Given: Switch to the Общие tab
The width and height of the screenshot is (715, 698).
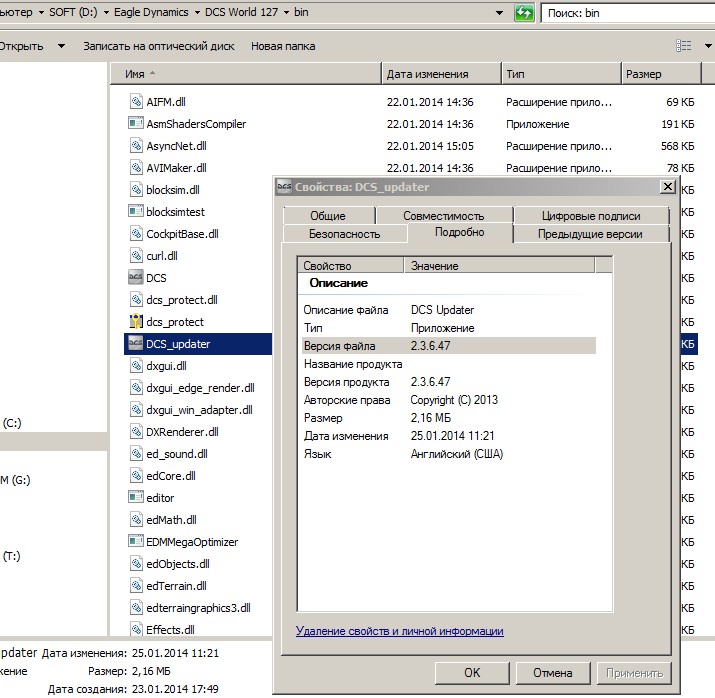Looking at the screenshot, I should tap(328, 216).
